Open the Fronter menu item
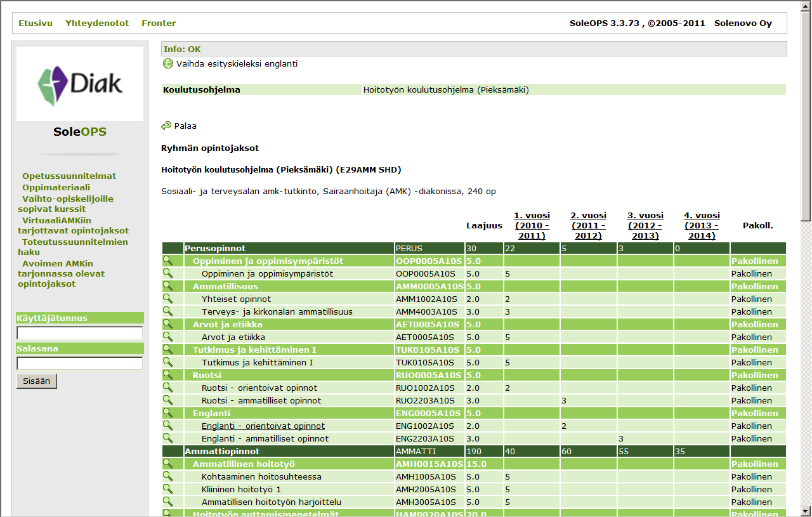This screenshot has width=812, height=517. click(159, 23)
